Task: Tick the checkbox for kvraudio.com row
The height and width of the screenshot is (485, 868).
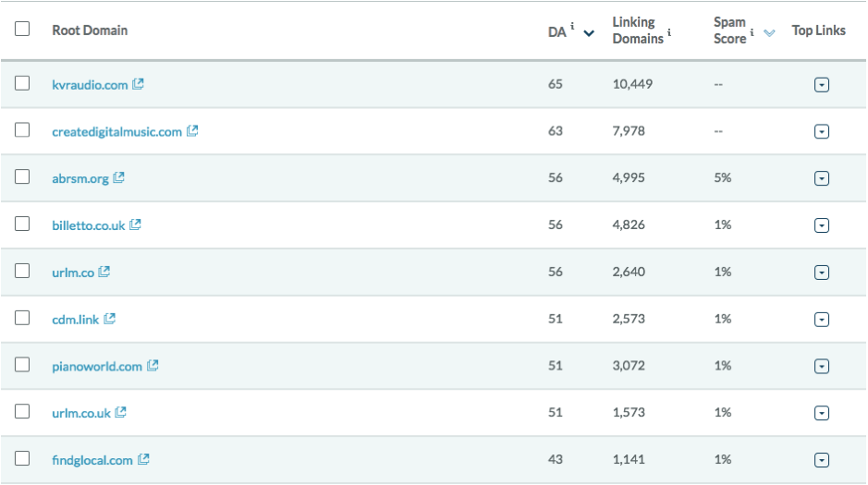Action: [22, 84]
